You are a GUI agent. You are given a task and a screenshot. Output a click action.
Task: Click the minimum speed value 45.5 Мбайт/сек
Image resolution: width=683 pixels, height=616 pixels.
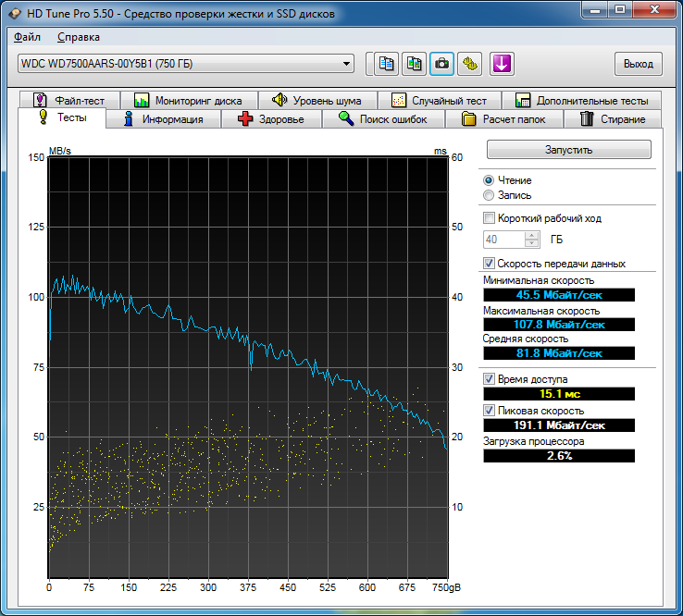click(559, 295)
